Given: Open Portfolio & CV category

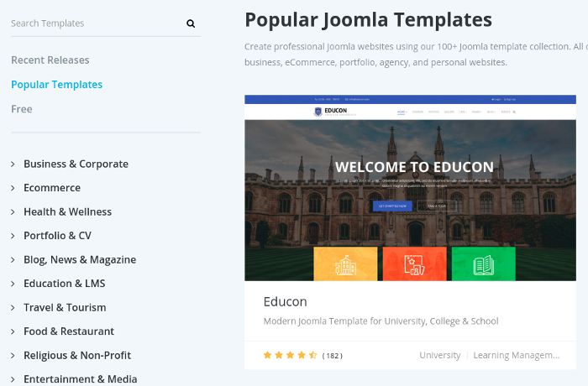Looking at the screenshot, I should tap(57, 236).
